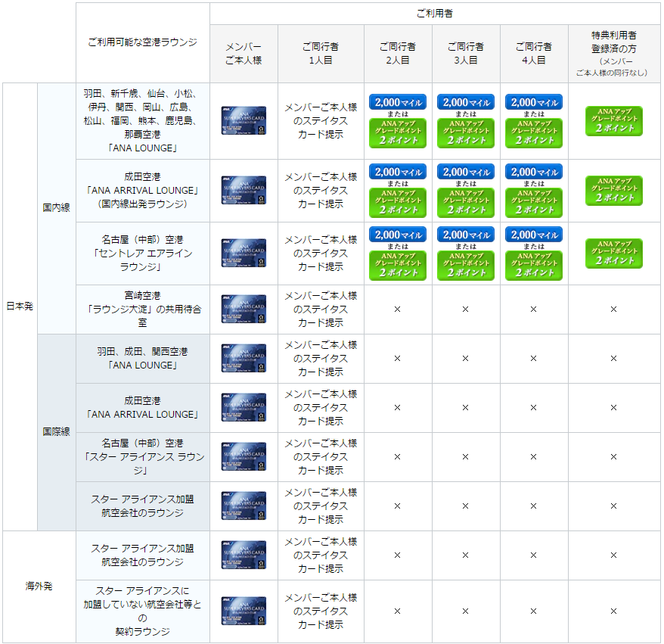The image size is (664, 644).
Task: Select 2,000マイル badge for ご同行者4人目, 国内線出発ラウンジ row
Action: coord(534,172)
